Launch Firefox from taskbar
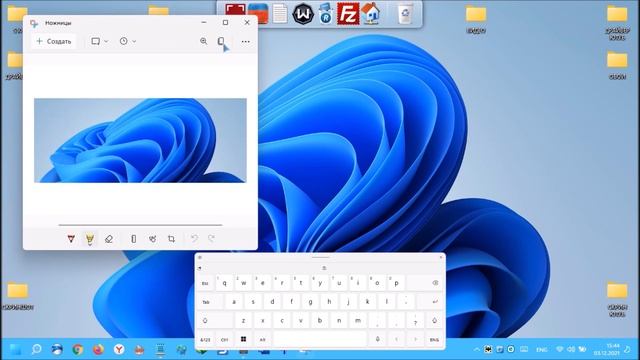The height and width of the screenshot is (360, 640). tap(98, 349)
